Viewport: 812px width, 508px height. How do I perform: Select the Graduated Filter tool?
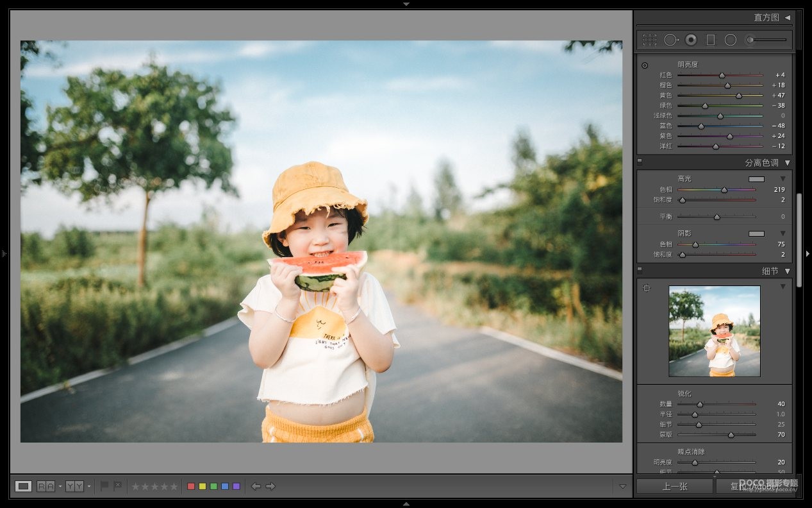(710, 40)
